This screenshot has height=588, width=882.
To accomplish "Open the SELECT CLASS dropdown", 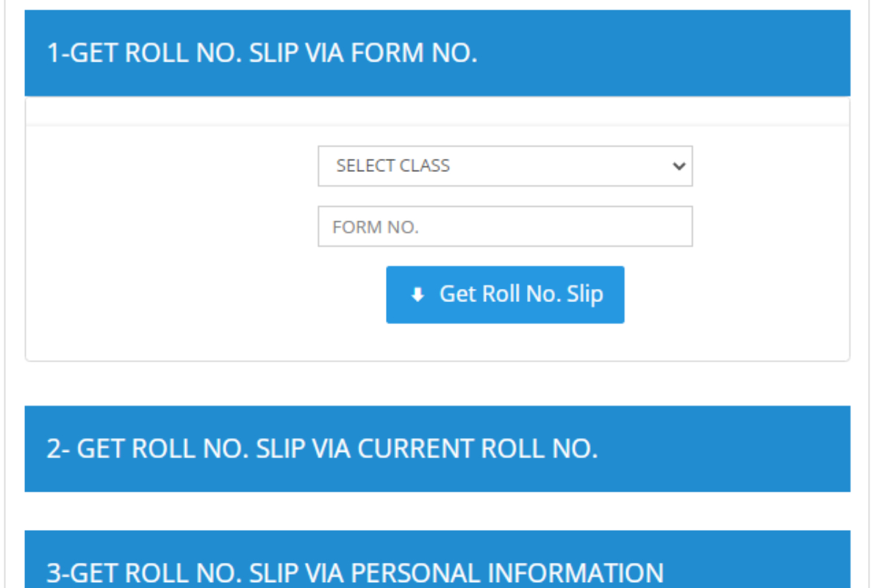I will tap(505, 166).
